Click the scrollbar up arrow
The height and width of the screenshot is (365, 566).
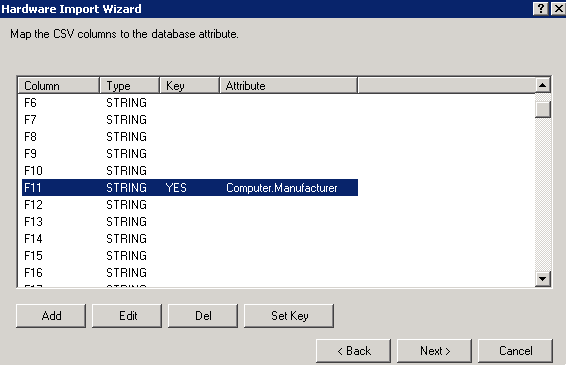pyautogui.click(x=543, y=86)
